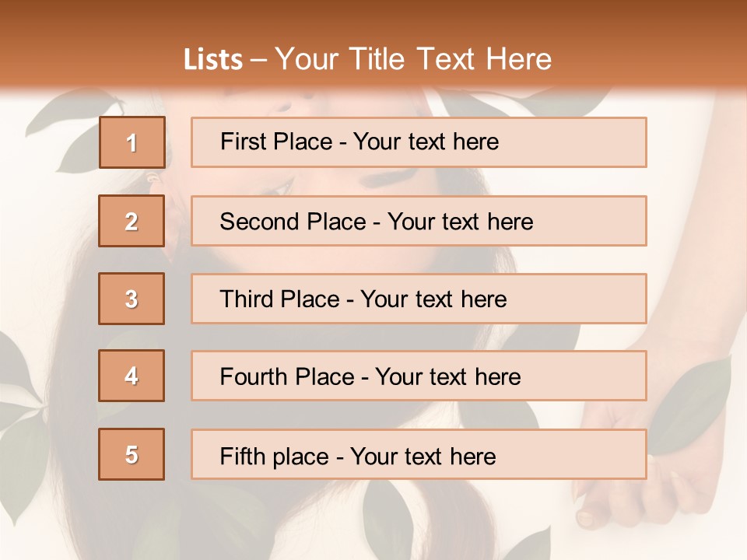Screen dimensions: 747x560
Task: Select the Second Place text bar
Action: click(x=419, y=221)
